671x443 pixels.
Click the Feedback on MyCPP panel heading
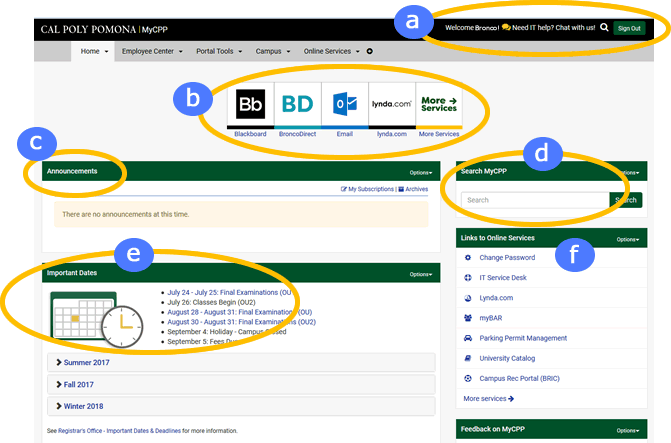point(493,429)
